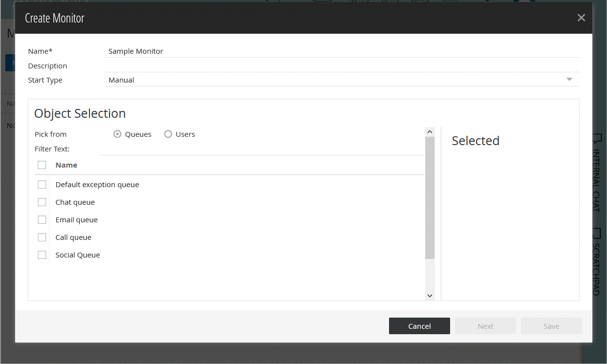Open the Start Type dropdown
607x364 pixels.
point(342,80)
